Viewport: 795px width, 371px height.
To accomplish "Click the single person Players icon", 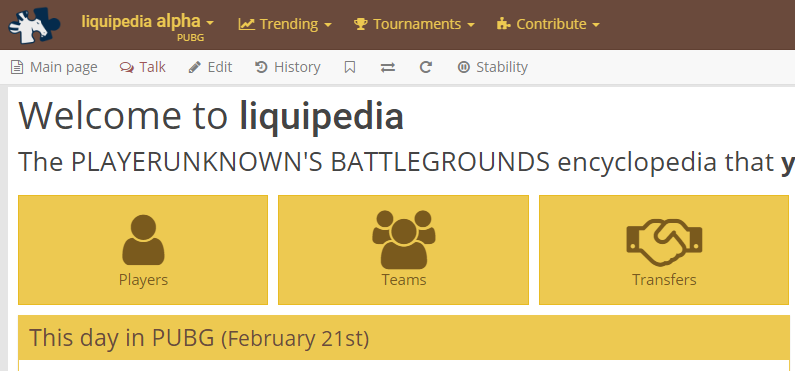I will pos(143,240).
